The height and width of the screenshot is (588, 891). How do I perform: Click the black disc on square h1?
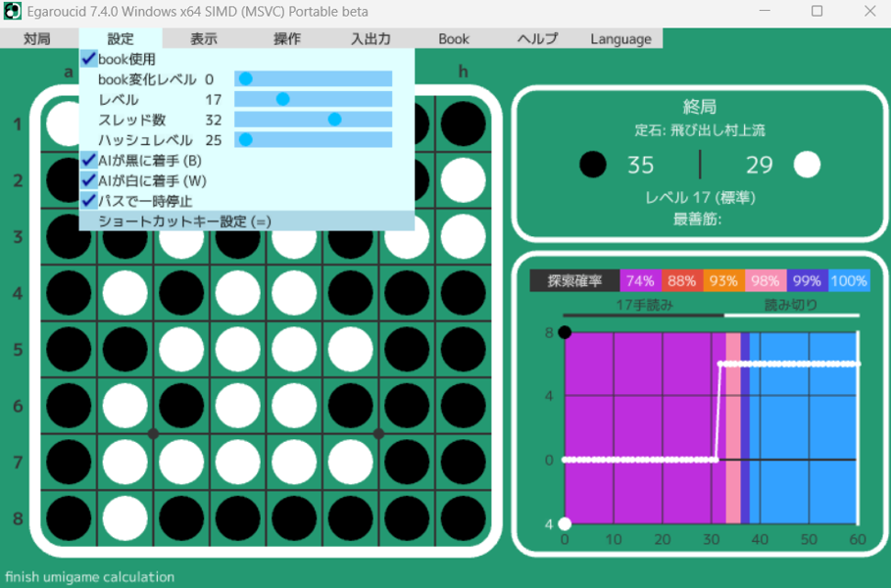pos(463,123)
